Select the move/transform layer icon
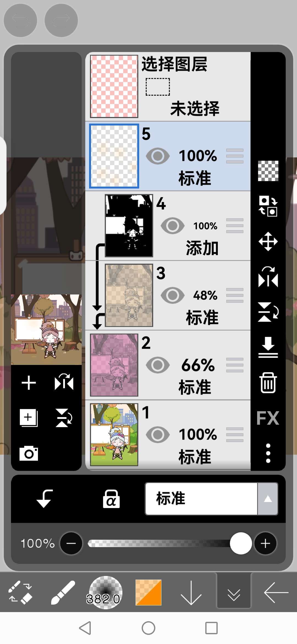297x644 pixels. point(268,242)
